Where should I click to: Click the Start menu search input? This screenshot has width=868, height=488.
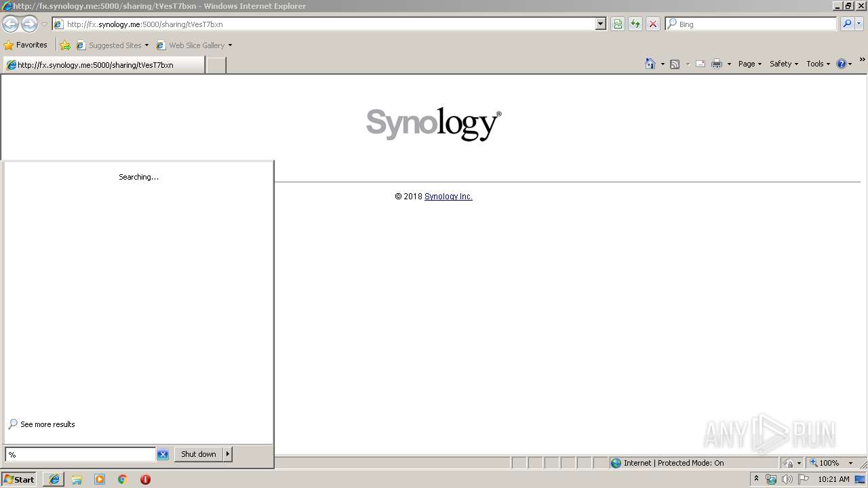80,454
